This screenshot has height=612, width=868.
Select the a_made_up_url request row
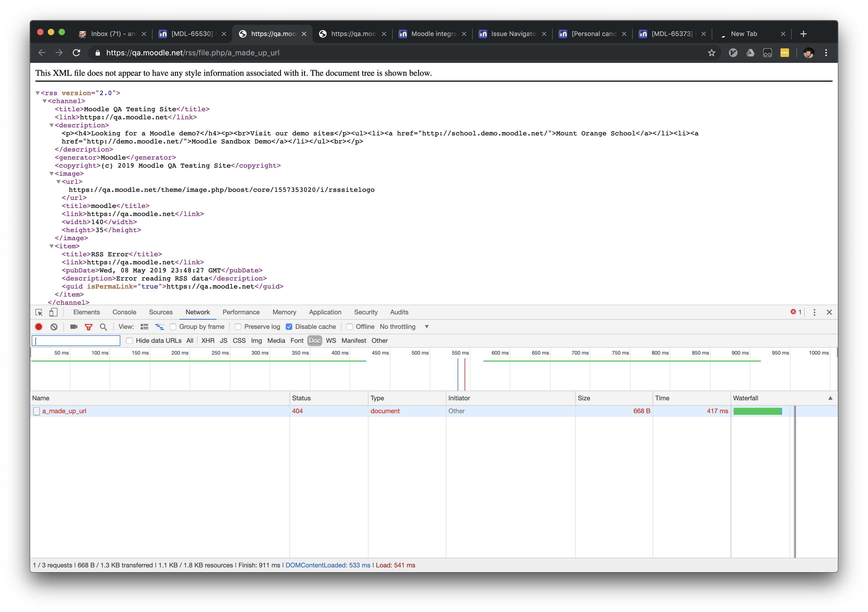(x=434, y=411)
